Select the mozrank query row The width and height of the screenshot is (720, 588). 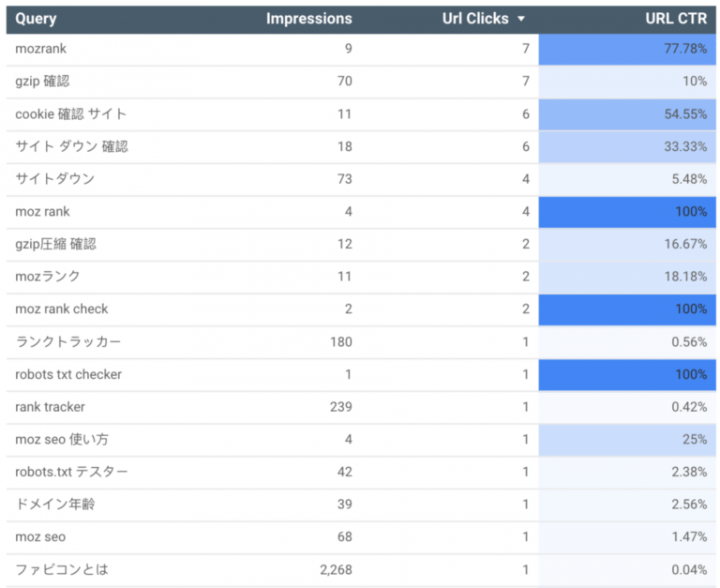pyautogui.click(x=361, y=49)
